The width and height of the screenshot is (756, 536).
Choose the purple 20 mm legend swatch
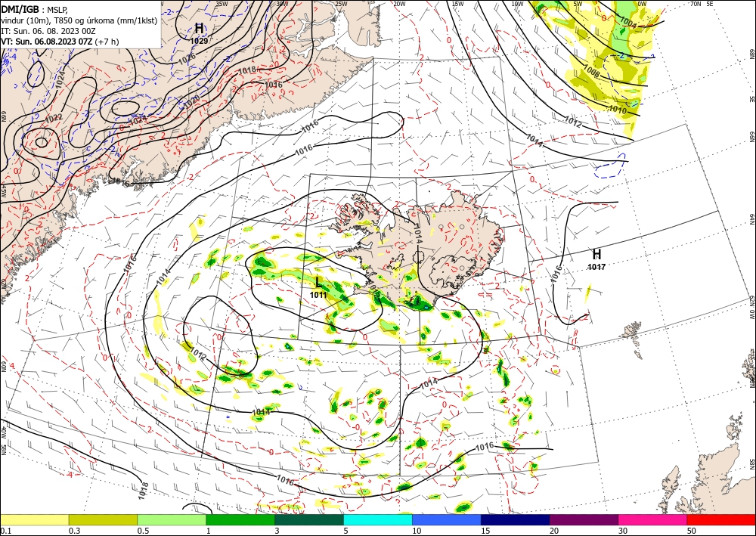[584, 519]
